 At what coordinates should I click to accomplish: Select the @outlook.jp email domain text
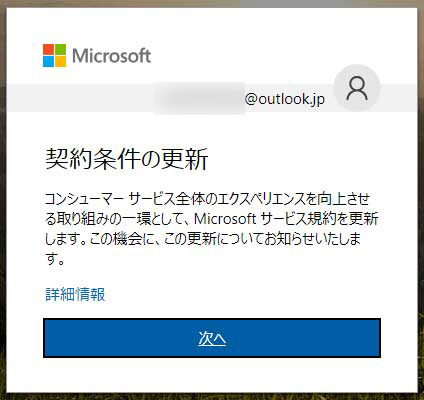(285, 99)
